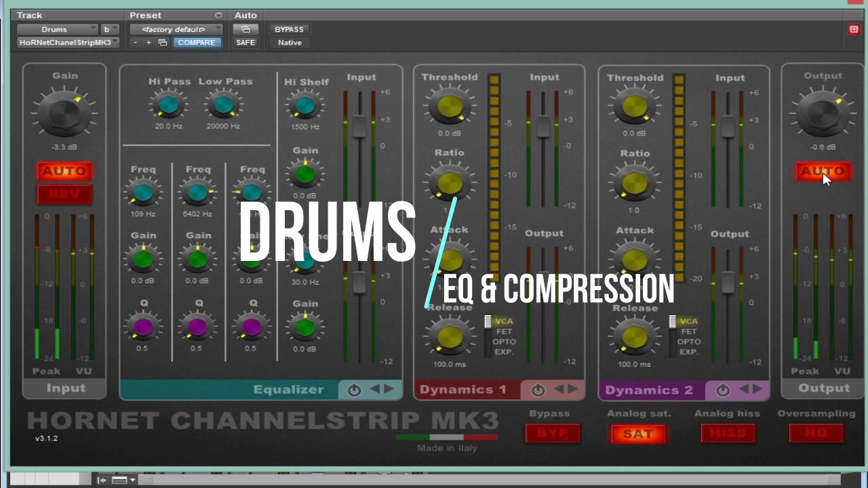
Task: Click the Q knob under 6402 Hz band
Action: click(x=197, y=327)
